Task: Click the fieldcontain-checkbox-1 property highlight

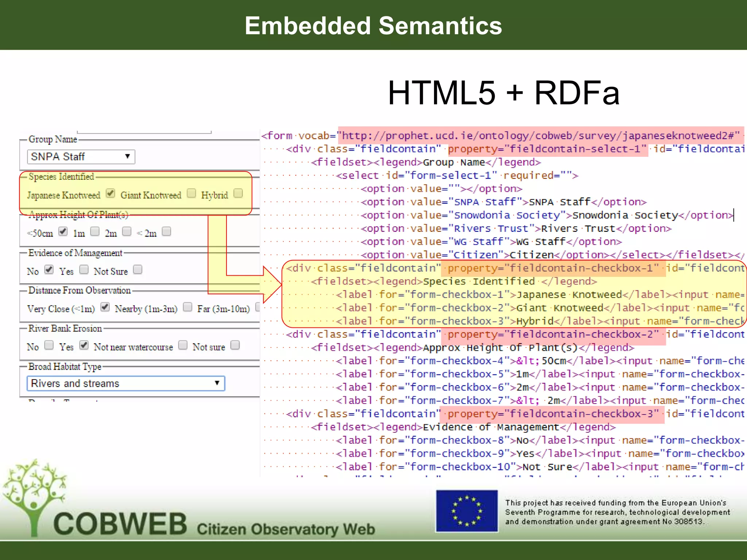Action: [553, 268]
